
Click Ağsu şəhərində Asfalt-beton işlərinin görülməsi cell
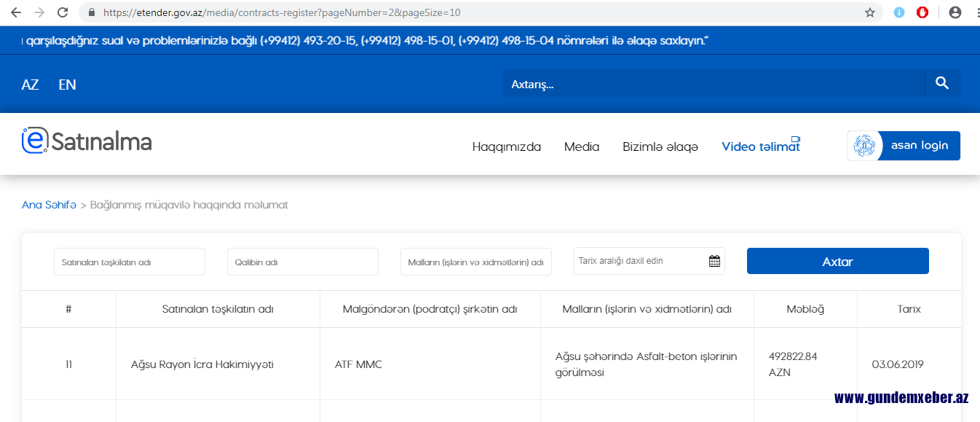pyautogui.click(x=647, y=364)
